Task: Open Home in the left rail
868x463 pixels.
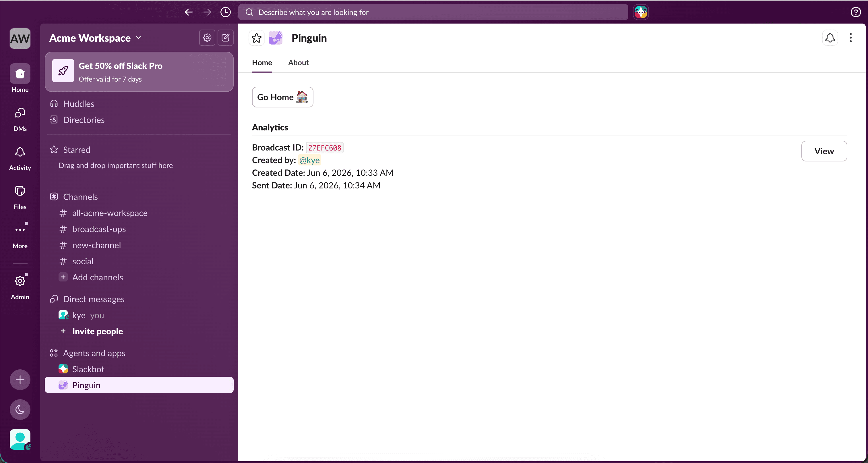Action: pos(20,78)
